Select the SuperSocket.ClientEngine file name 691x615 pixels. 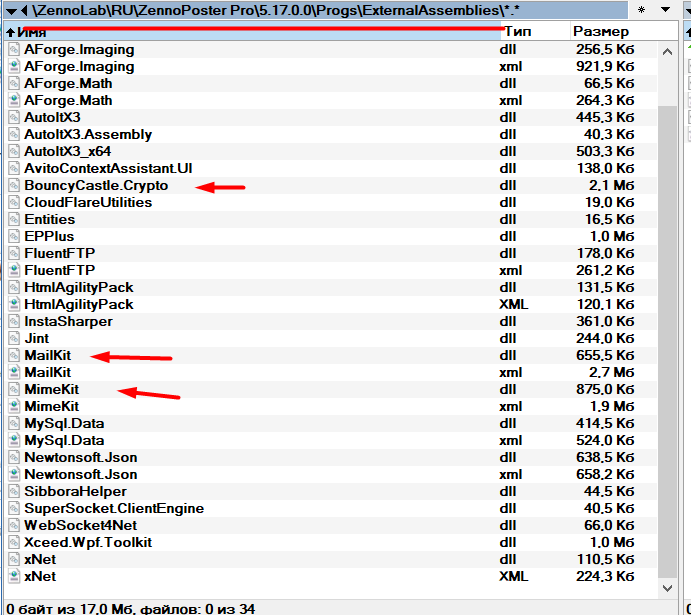(x=114, y=508)
